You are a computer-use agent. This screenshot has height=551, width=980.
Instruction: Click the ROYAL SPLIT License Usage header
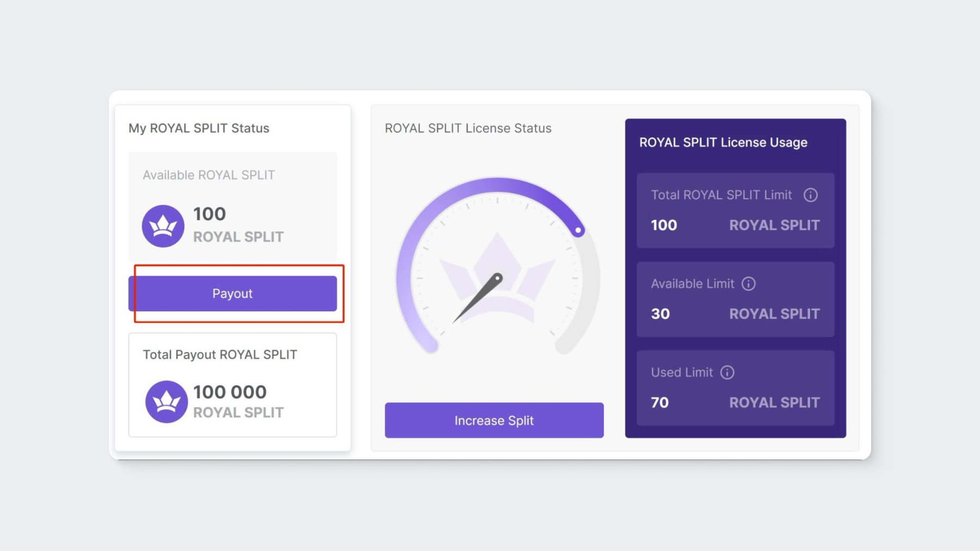click(722, 143)
